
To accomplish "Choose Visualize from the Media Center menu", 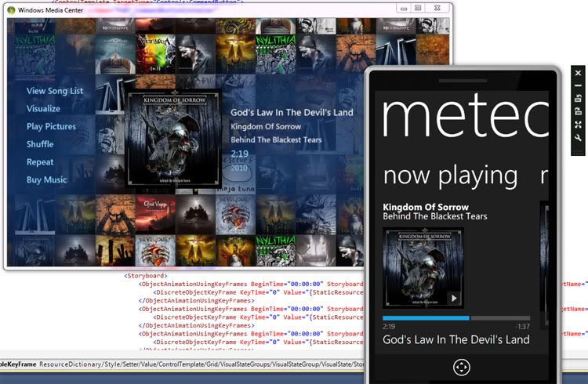I will click(x=43, y=109).
